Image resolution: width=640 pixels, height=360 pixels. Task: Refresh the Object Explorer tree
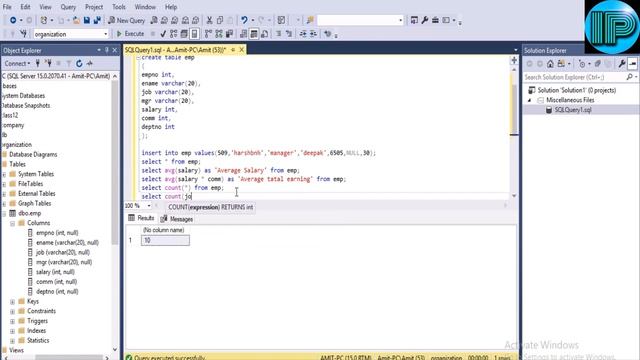pos(79,63)
